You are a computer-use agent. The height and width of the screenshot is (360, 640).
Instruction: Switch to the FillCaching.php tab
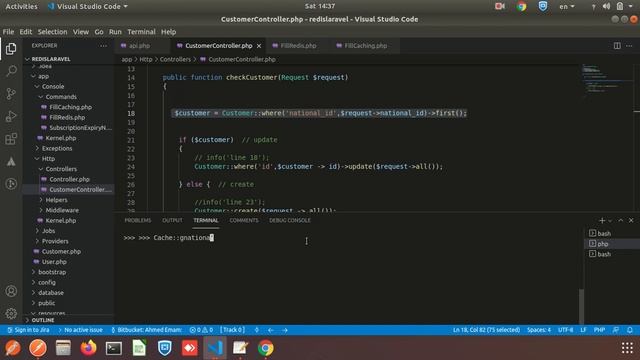pos(366,46)
